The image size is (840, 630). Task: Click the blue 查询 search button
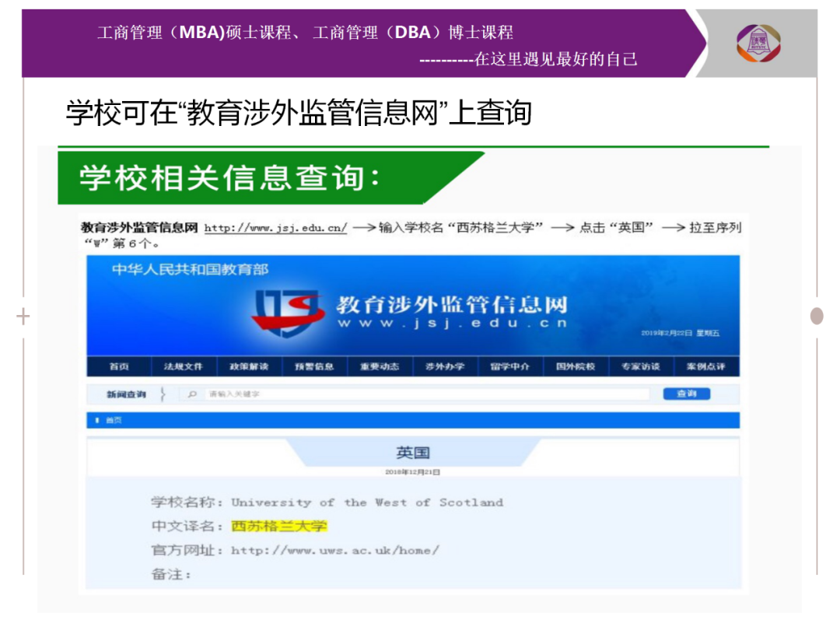(x=686, y=394)
